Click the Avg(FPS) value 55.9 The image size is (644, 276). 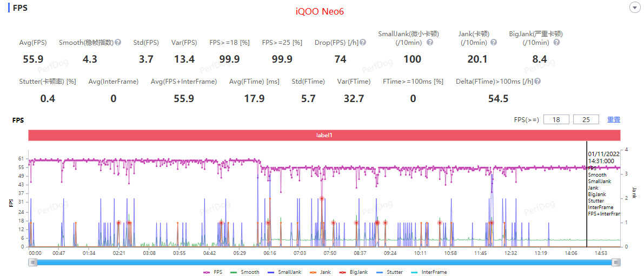pyautogui.click(x=34, y=59)
